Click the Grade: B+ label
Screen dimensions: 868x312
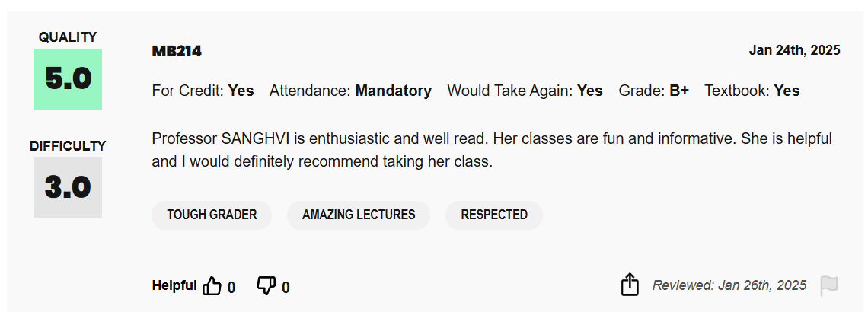pyautogui.click(x=653, y=91)
